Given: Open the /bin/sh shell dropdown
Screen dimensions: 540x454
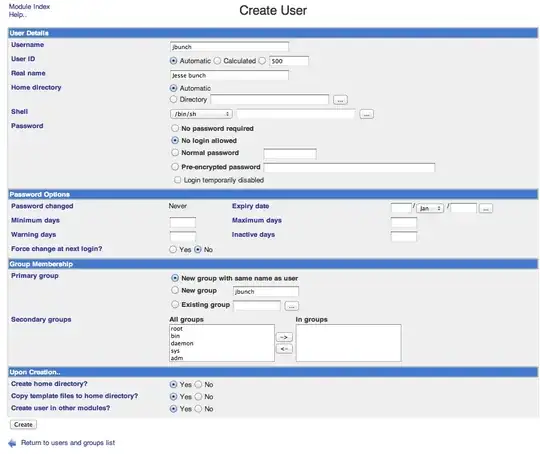Looking at the screenshot, I should click(201, 114).
